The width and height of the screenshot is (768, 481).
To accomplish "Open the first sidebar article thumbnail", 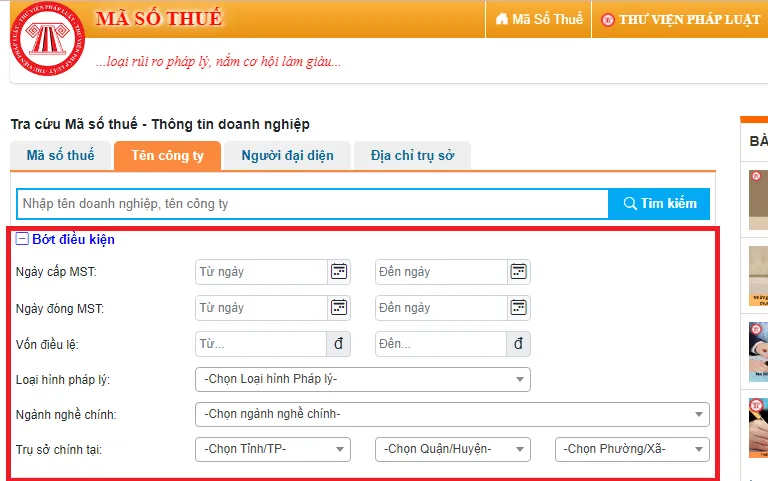I will click(758, 200).
